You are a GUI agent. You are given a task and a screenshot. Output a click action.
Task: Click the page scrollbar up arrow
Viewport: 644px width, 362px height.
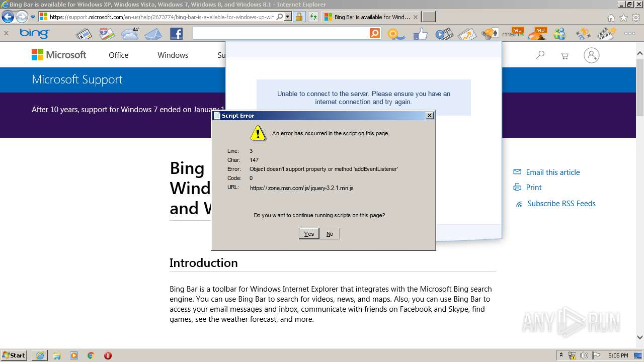point(640,54)
